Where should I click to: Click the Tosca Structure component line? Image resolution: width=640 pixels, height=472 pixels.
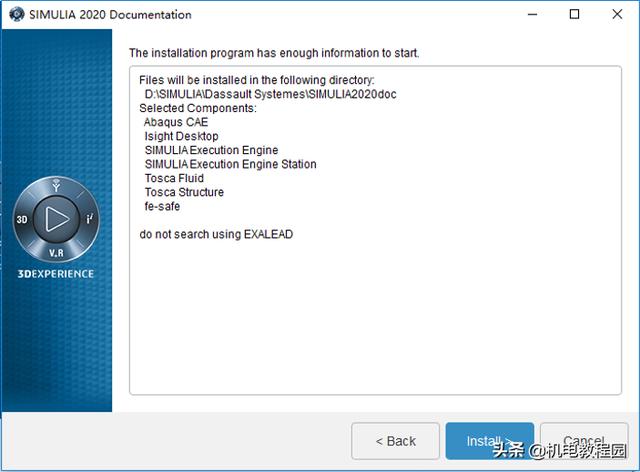click(x=184, y=192)
